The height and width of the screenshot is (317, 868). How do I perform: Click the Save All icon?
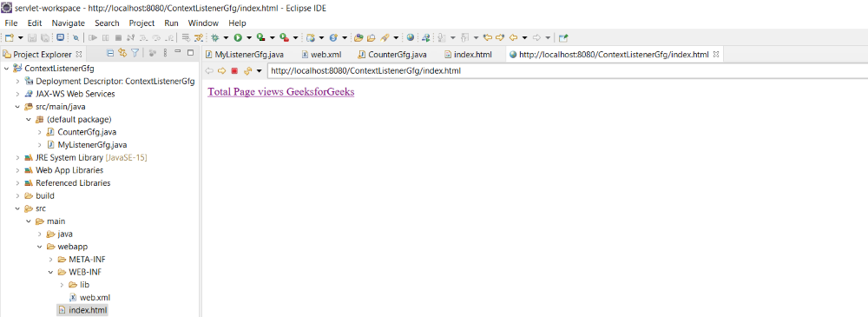pyautogui.click(x=45, y=37)
